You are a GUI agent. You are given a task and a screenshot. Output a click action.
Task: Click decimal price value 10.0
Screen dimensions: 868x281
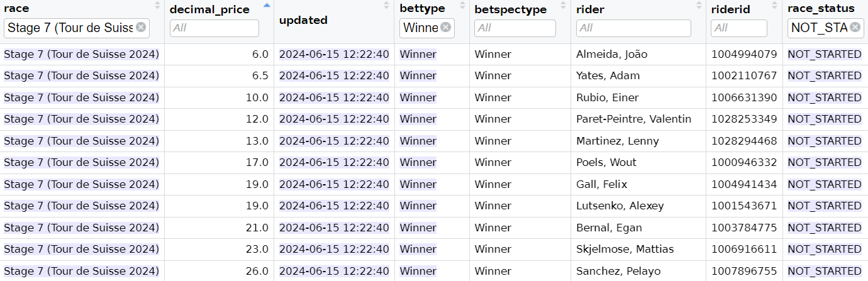pos(257,97)
